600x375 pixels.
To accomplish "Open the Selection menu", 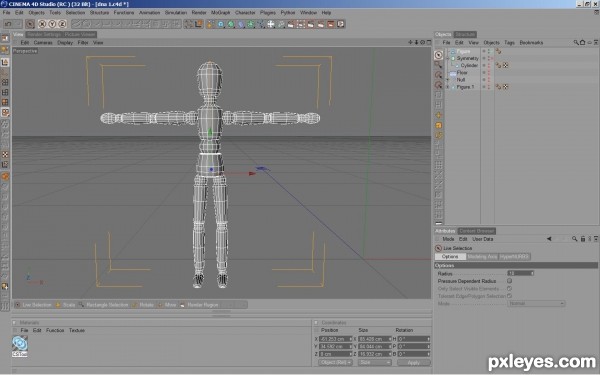I will (x=75, y=13).
